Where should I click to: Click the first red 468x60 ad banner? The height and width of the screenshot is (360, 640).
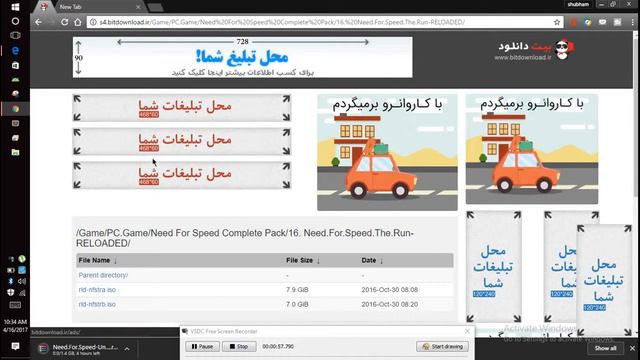click(x=182, y=108)
